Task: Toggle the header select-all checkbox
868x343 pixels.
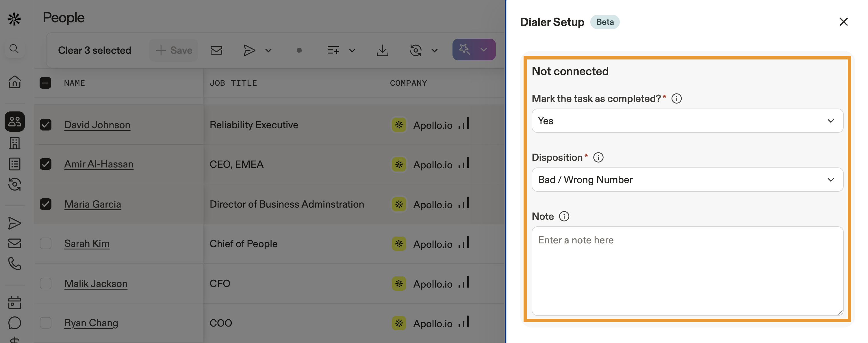Action: coord(45,83)
